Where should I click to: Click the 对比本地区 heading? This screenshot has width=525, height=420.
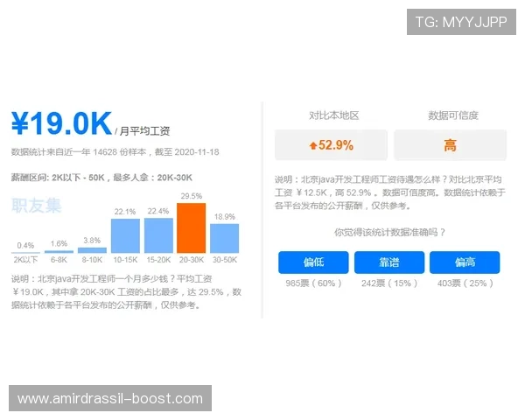[x=334, y=115]
